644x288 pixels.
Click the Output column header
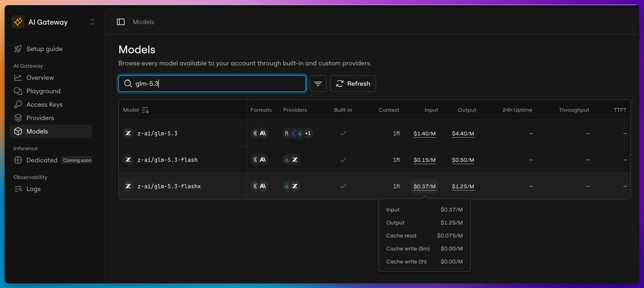(467, 110)
